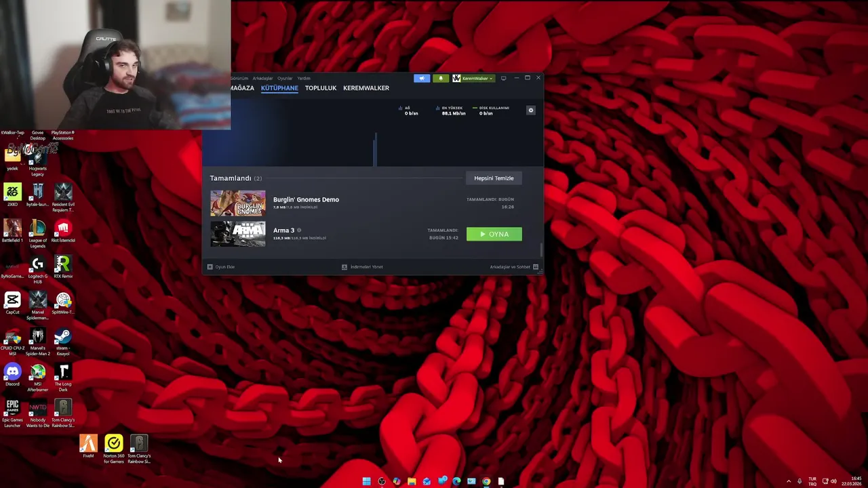
Task: Launch MSI Afterburner shortcut
Action: tap(38, 378)
